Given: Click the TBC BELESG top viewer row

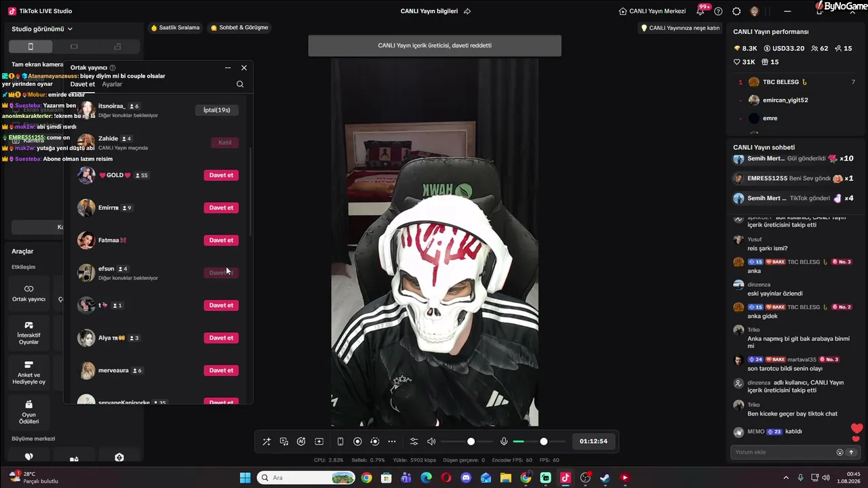Looking at the screenshot, I should click(797, 82).
